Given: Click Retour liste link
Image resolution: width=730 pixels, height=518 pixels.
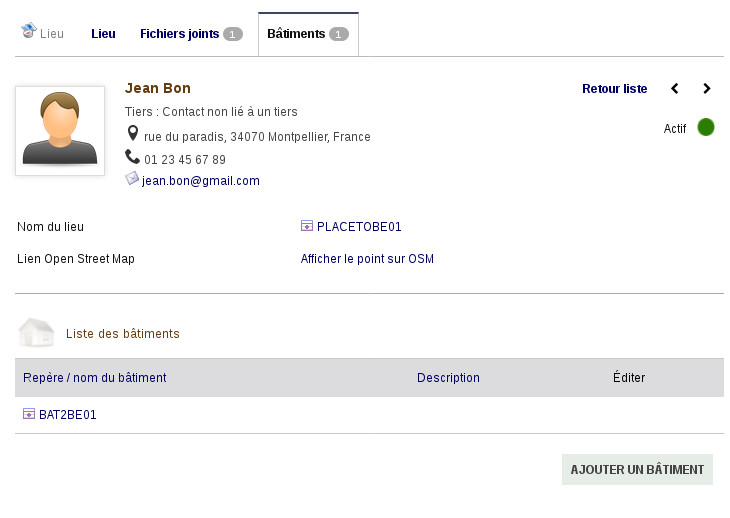Looking at the screenshot, I should pyautogui.click(x=614, y=89).
